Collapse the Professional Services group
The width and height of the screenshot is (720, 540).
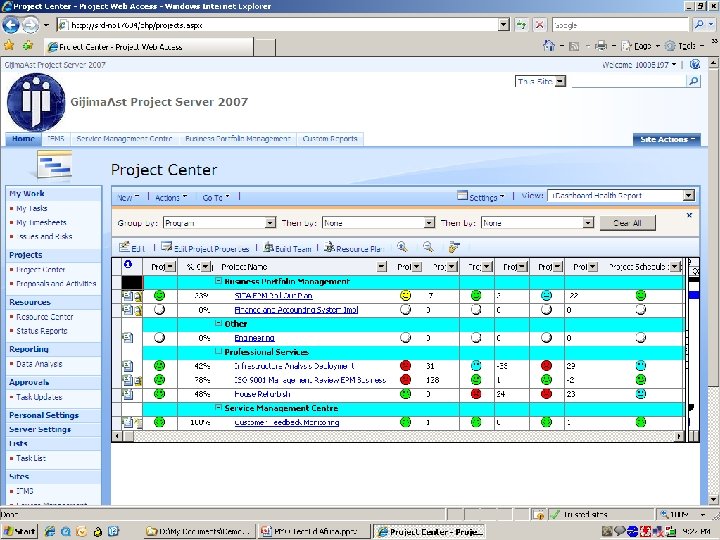(x=219, y=351)
